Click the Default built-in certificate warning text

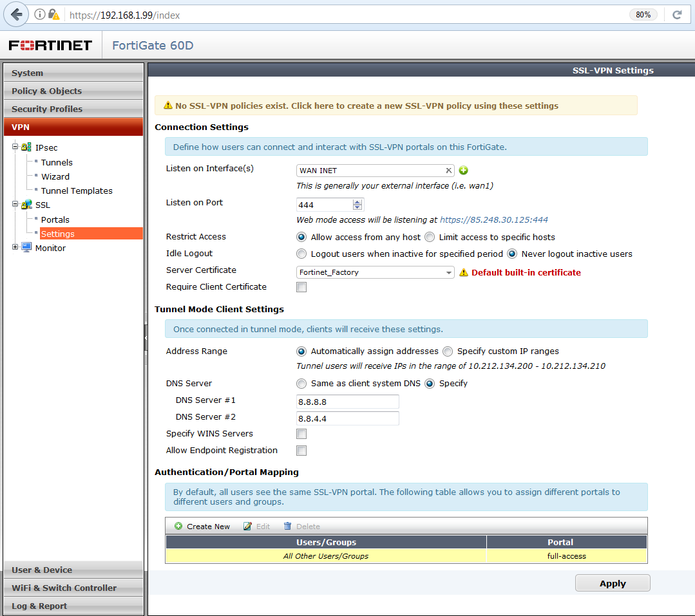coord(526,272)
